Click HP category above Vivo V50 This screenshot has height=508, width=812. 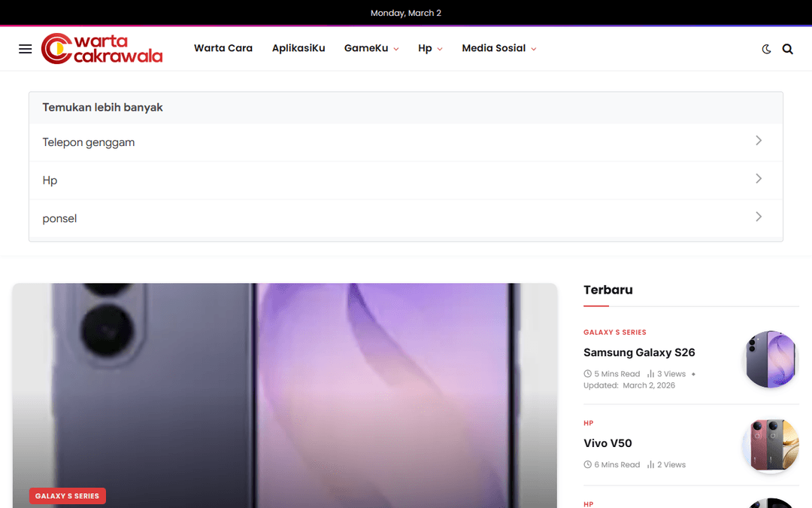[x=588, y=423]
